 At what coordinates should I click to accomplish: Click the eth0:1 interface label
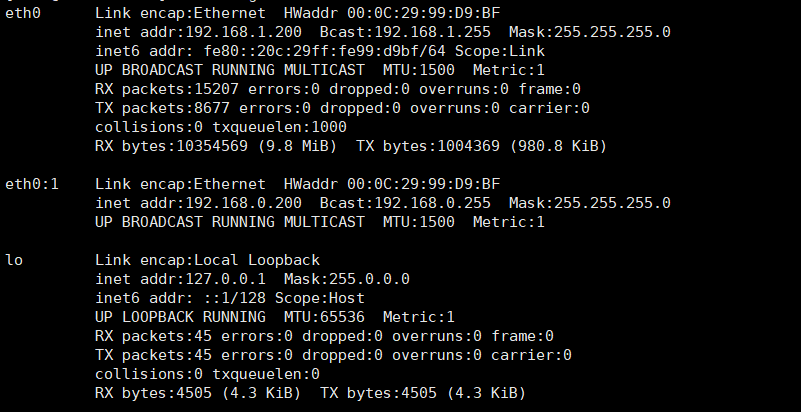pos(32,184)
